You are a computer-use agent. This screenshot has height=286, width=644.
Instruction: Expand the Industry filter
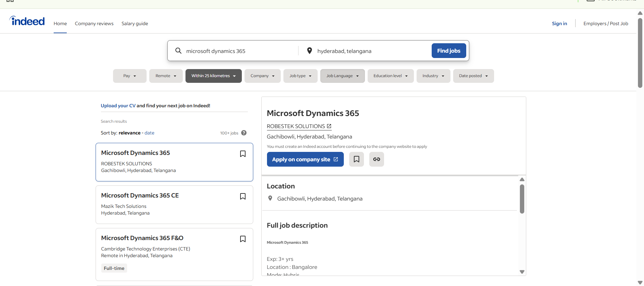point(433,76)
